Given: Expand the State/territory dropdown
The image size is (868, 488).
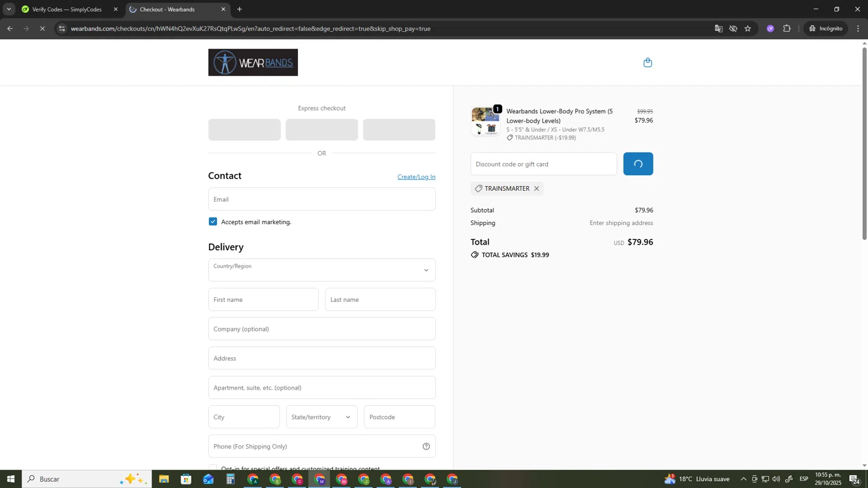Looking at the screenshot, I should 322,417.
